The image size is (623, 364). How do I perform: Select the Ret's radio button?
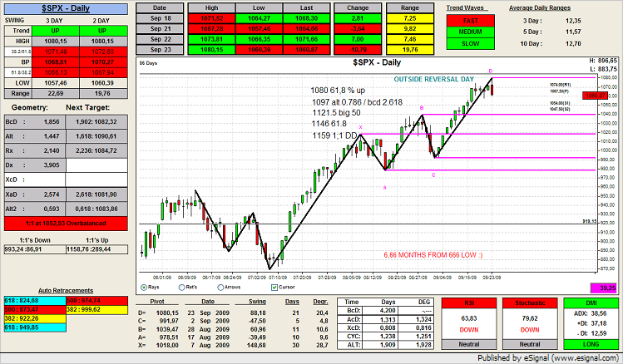[181, 288]
